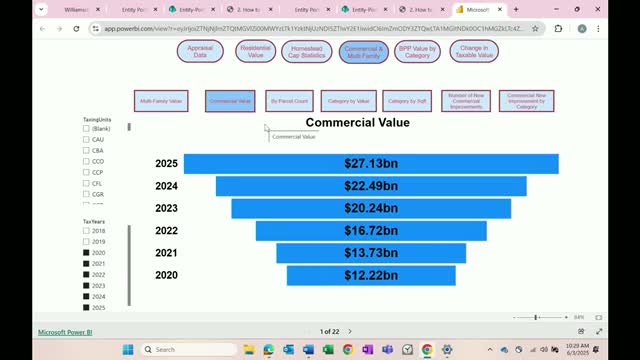Image resolution: width=640 pixels, height=360 pixels.
Task: Close the Microsoft browser tab
Action: point(500,9)
